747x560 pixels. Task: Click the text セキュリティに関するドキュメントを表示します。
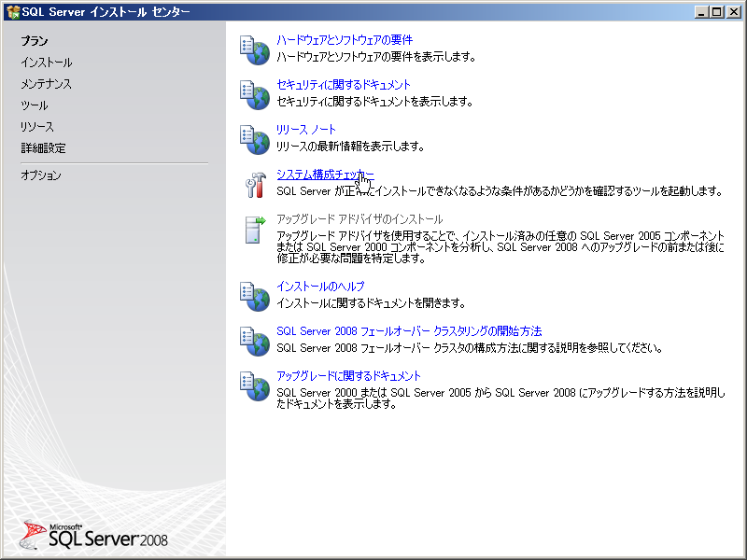[375, 102]
